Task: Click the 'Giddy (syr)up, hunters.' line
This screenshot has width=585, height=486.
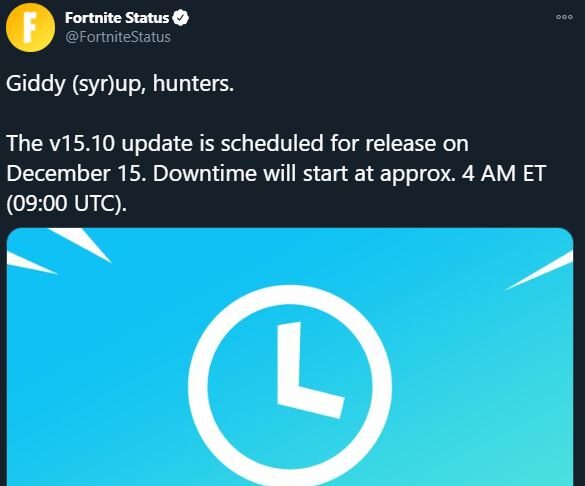Action: 120,84
